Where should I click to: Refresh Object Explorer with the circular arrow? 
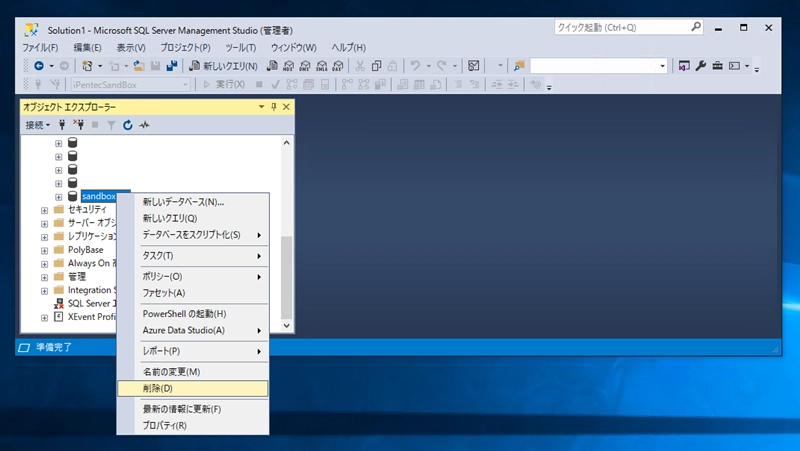point(128,125)
